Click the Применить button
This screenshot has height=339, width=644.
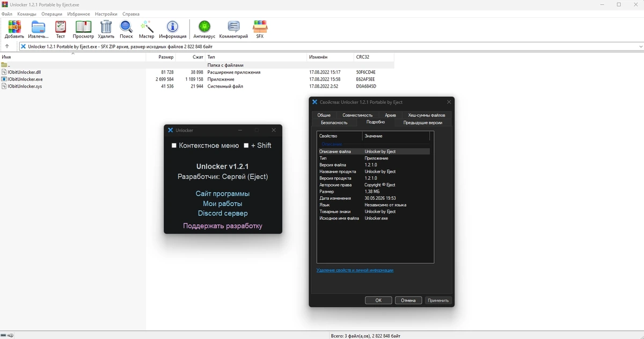[438, 300]
